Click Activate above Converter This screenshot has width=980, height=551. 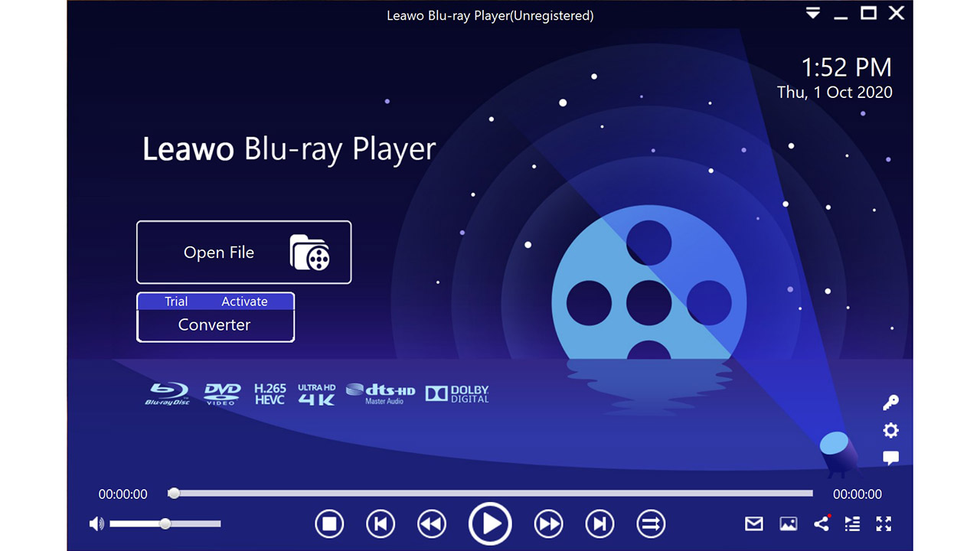244,302
